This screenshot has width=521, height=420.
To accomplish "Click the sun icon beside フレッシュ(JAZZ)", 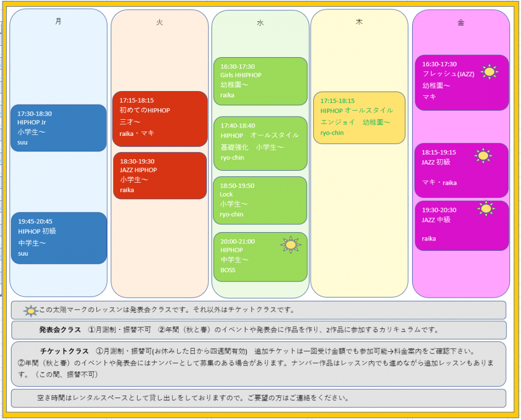I will point(489,72).
